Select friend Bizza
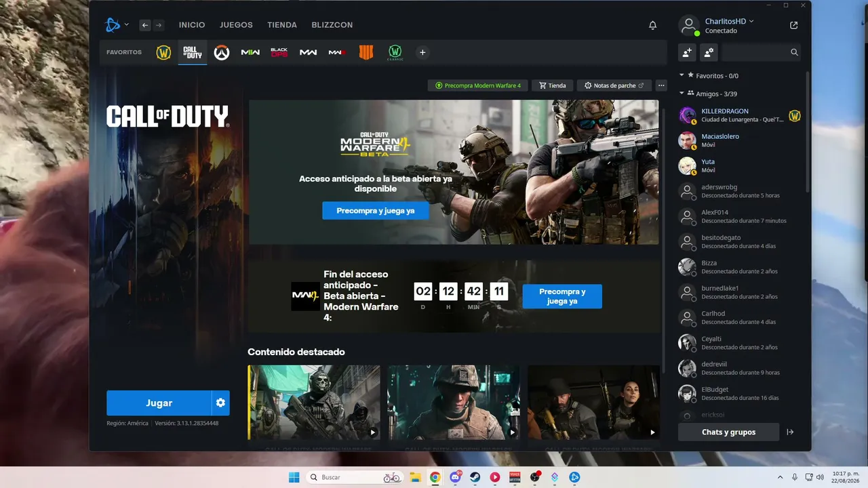 [x=740, y=267]
